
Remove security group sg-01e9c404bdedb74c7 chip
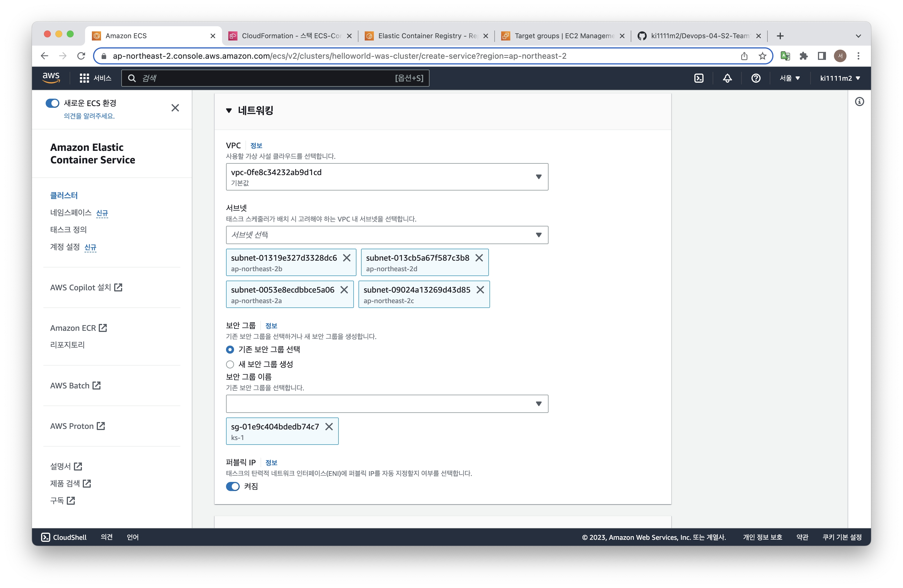pyautogui.click(x=329, y=427)
